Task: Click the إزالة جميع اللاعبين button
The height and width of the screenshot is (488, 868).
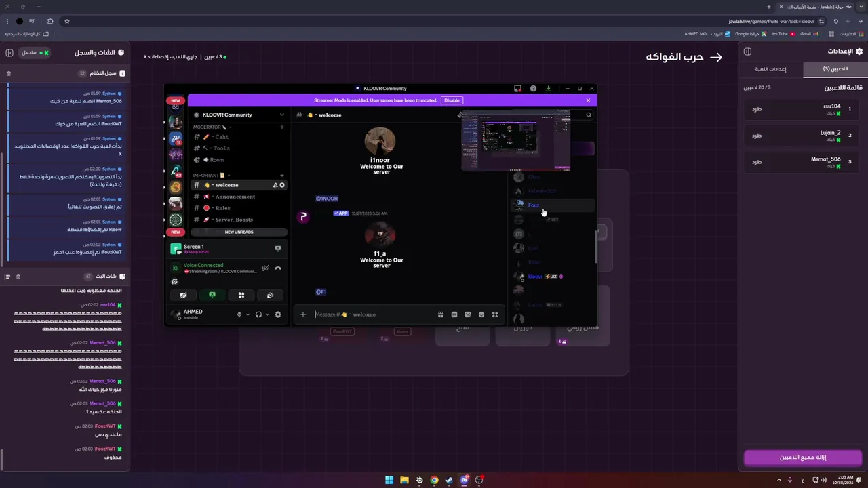Action: tap(803, 457)
